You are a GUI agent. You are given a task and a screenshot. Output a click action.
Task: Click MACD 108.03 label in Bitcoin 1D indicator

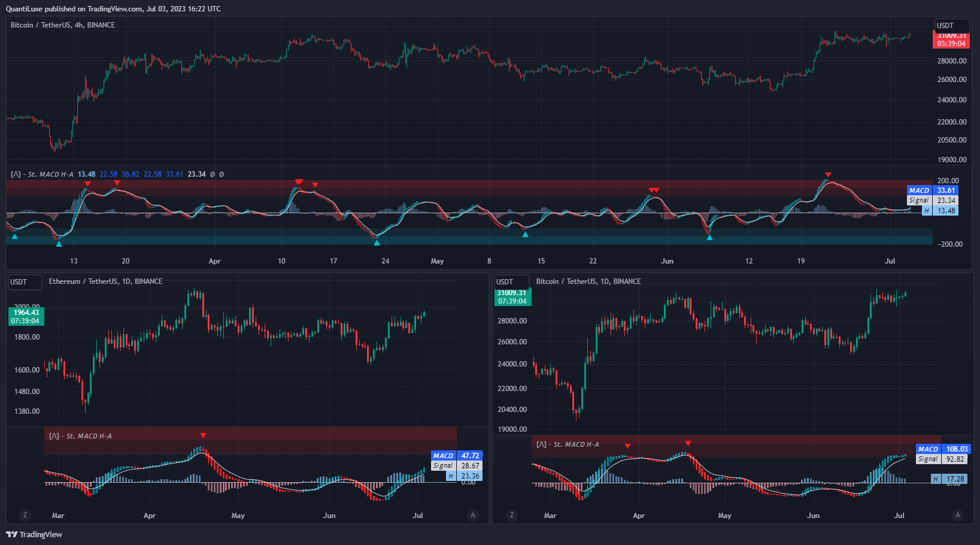943,449
